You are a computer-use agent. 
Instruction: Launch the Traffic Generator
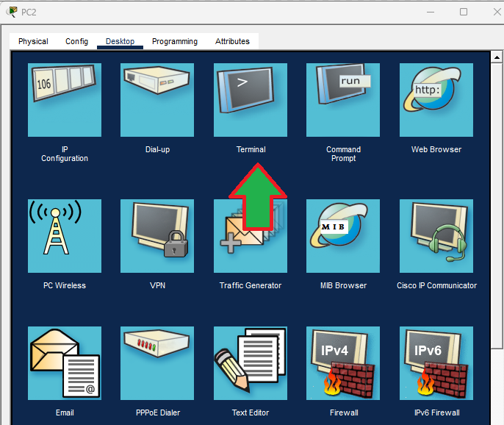coord(251,243)
